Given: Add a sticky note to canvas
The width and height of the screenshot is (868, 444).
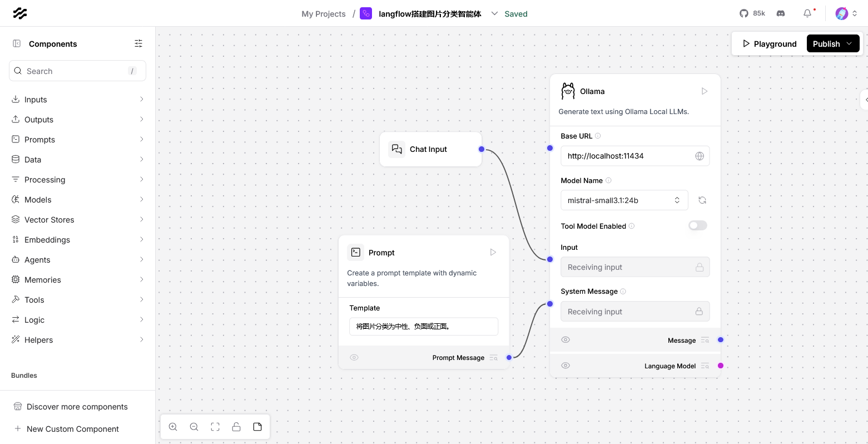Looking at the screenshot, I should [x=257, y=427].
